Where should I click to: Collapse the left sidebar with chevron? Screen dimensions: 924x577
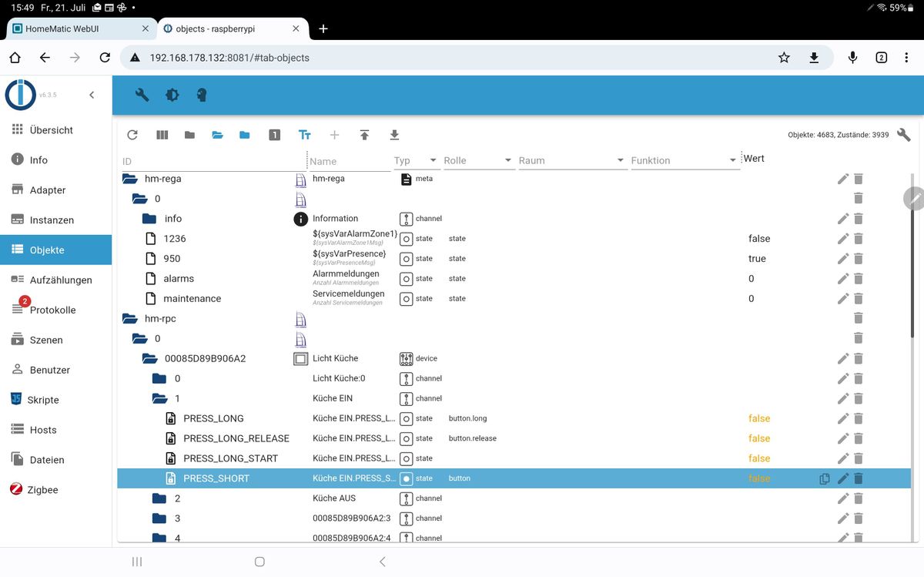pyautogui.click(x=92, y=95)
